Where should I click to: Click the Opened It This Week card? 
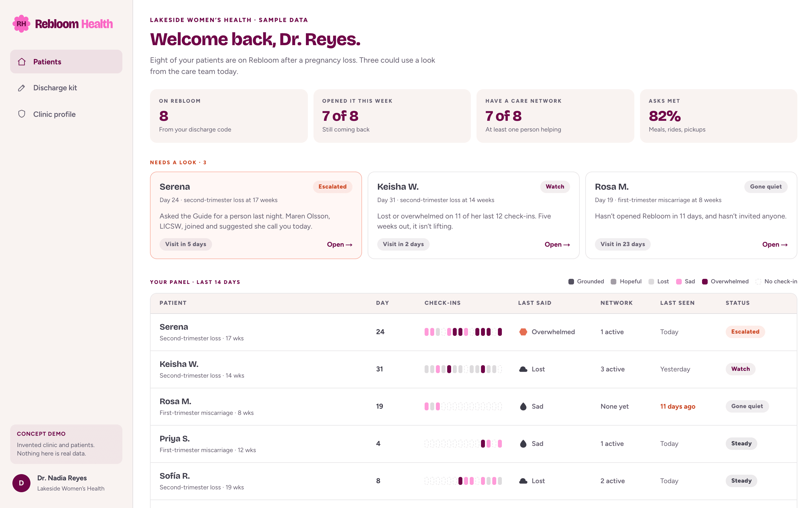pos(392,116)
